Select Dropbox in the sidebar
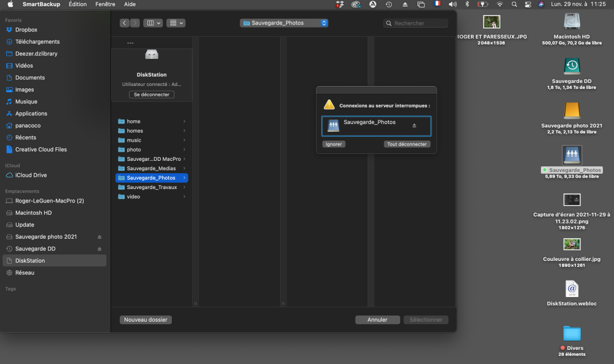 [55, 29]
